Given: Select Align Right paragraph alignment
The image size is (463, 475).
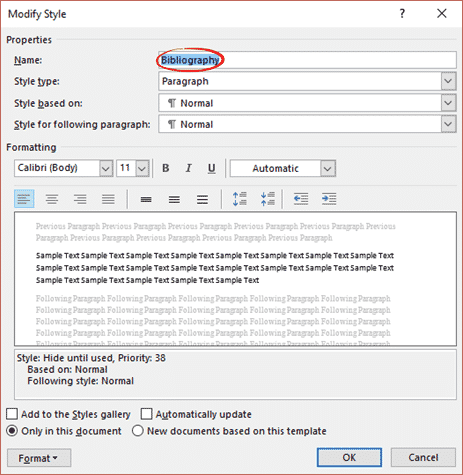Looking at the screenshot, I should click(80, 199).
